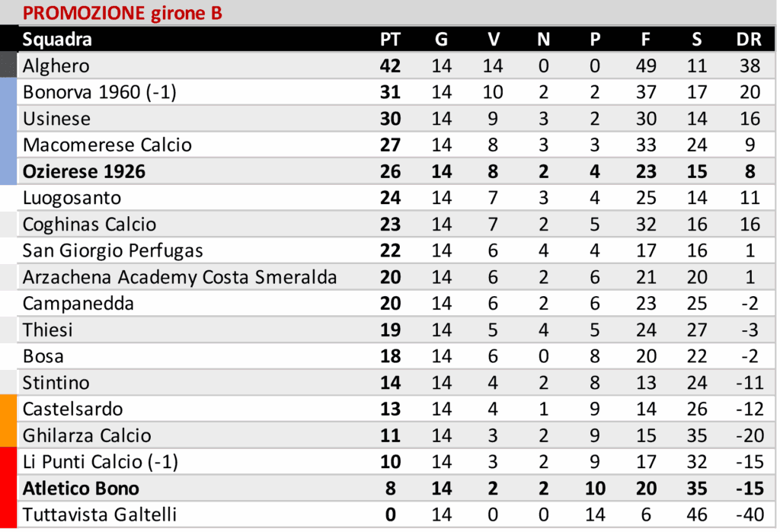
Task: Click the Alghero team name
Action: coord(56,66)
